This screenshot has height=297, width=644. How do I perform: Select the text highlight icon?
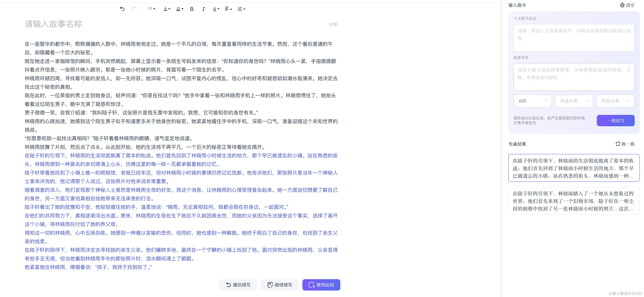tap(178, 9)
